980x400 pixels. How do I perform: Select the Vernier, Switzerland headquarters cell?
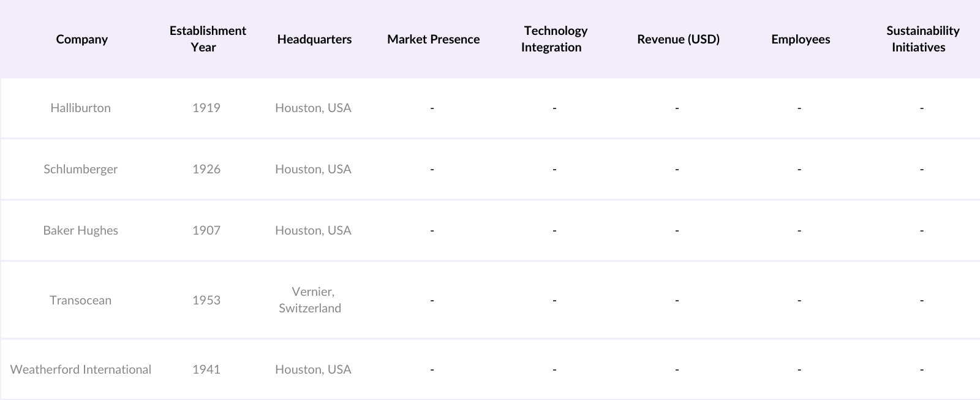(x=312, y=300)
